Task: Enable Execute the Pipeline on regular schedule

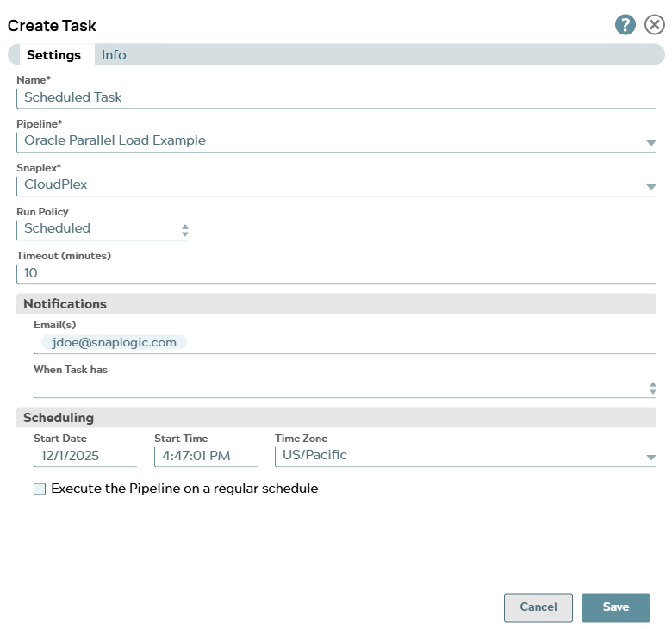Action: (x=40, y=489)
